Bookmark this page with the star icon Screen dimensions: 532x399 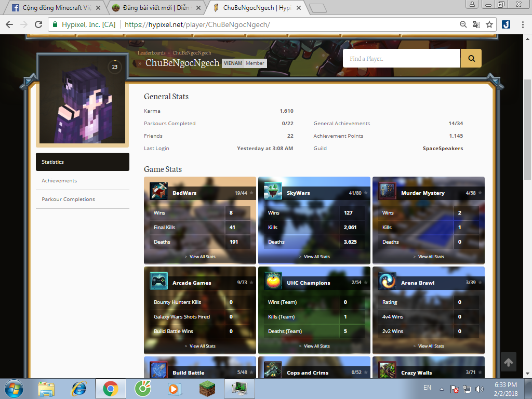click(x=489, y=24)
